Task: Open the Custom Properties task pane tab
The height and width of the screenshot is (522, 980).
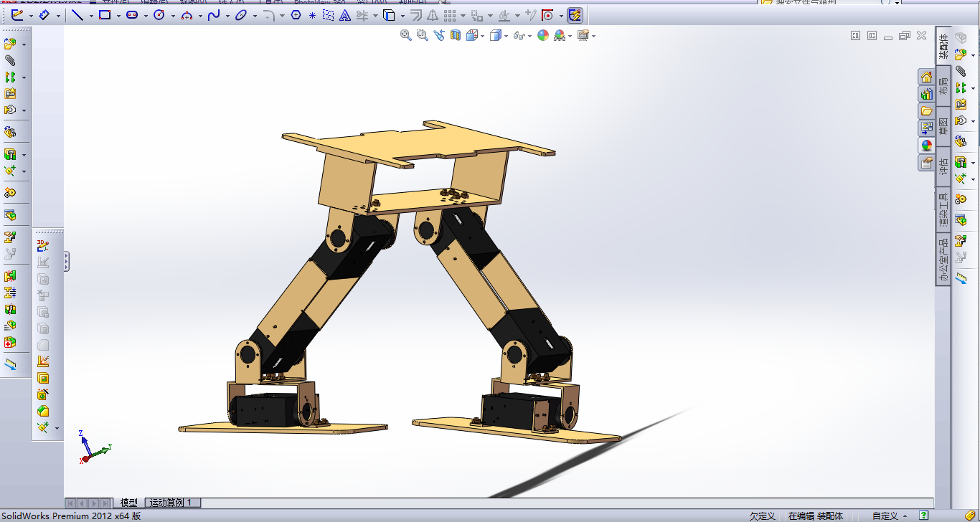Action: point(926,163)
